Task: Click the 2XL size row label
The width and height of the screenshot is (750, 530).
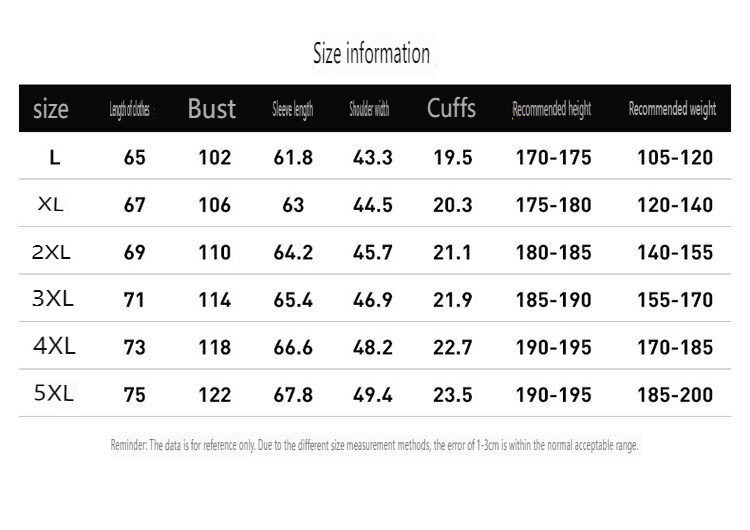Action: tap(51, 253)
